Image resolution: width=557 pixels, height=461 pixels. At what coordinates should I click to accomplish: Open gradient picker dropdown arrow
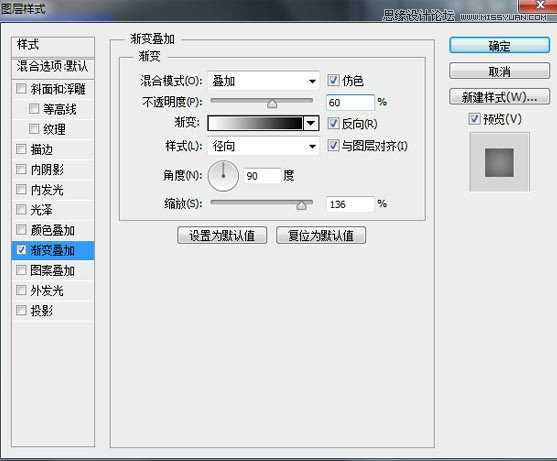tap(311, 123)
